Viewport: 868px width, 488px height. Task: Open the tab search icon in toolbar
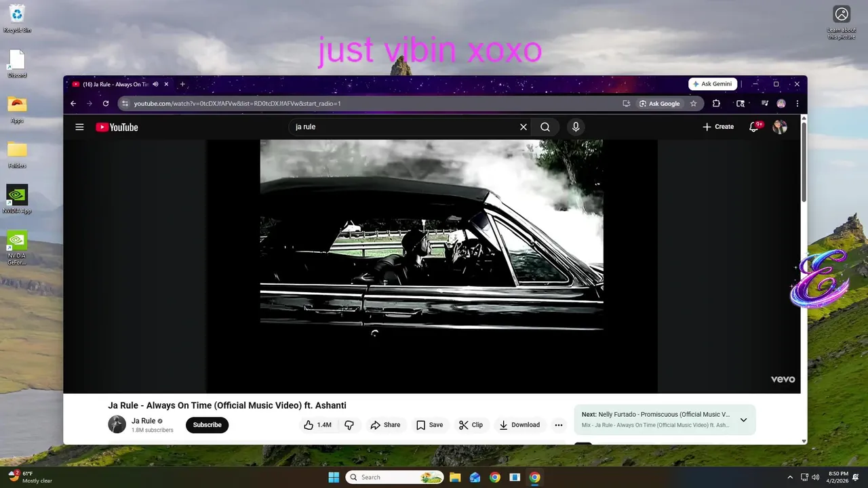(741, 104)
